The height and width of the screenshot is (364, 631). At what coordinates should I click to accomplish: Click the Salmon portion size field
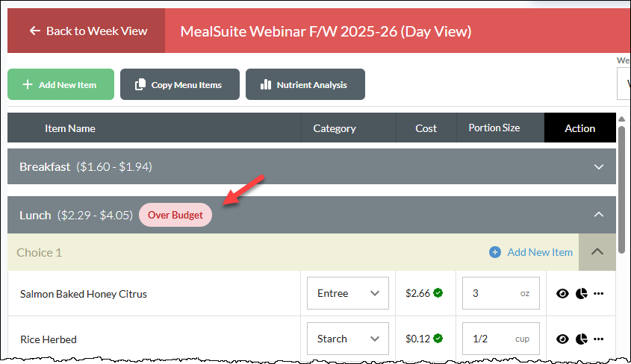pos(500,293)
